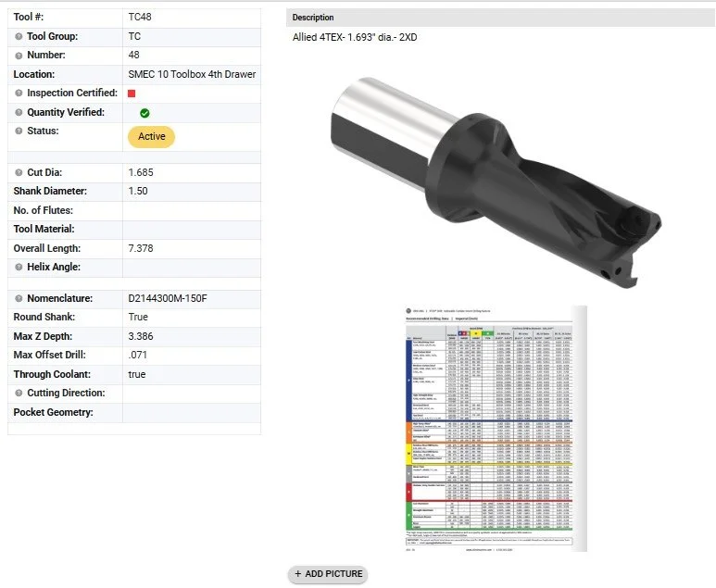
Task: Click Through Coolant value true
Action: coord(137,374)
